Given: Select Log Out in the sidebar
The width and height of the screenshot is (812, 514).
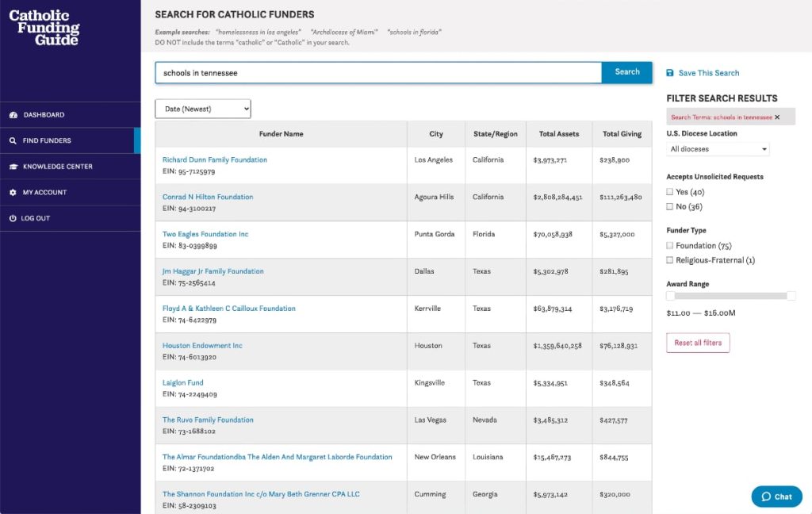Looking at the screenshot, I should (x=70, y=219).
